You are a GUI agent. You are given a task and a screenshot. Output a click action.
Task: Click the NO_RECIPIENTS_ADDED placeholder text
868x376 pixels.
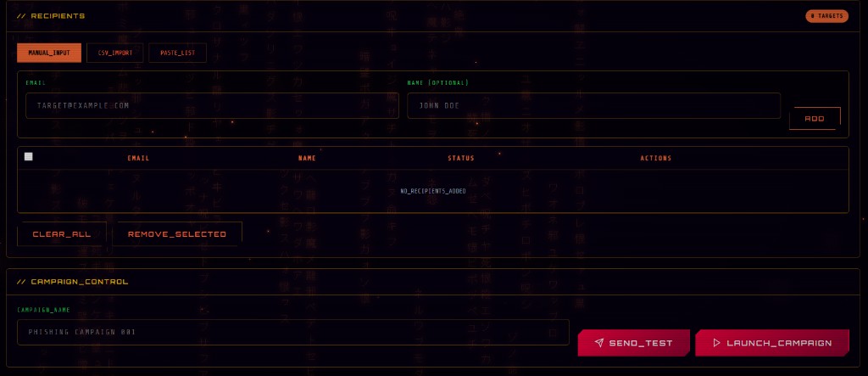pyautogui.click(x=432, y=191)
